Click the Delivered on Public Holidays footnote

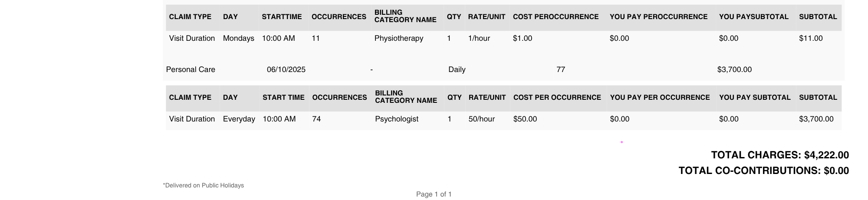[x=203, y=185]
